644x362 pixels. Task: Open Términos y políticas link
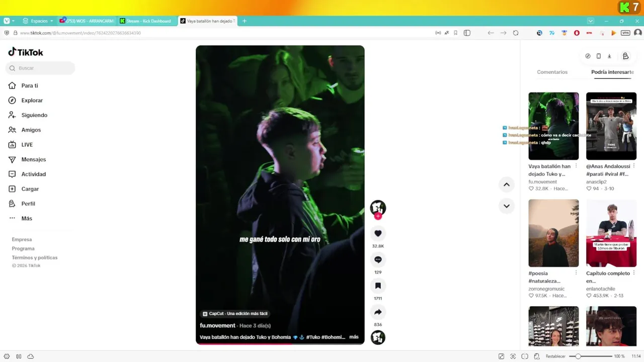coord(35,257)
